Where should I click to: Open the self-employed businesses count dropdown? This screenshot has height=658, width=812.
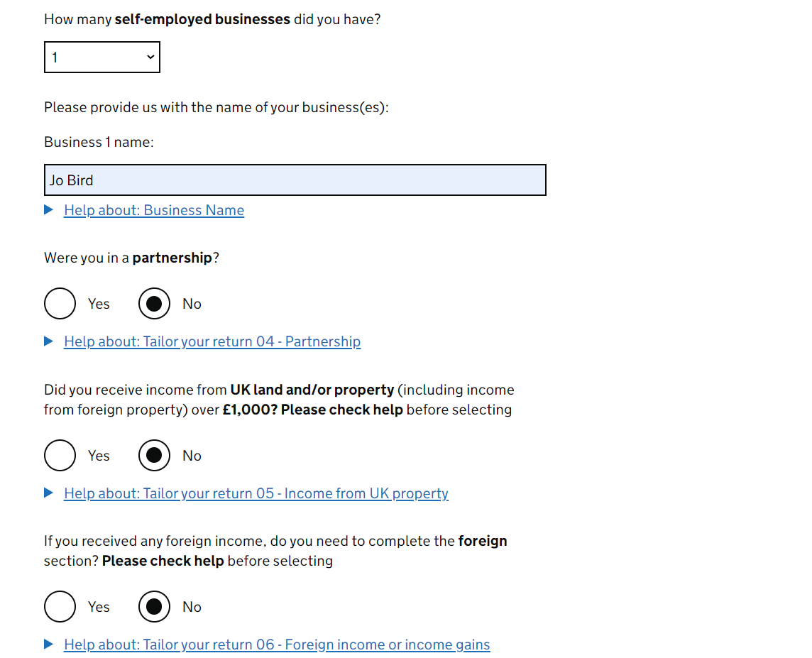[102, 57]
